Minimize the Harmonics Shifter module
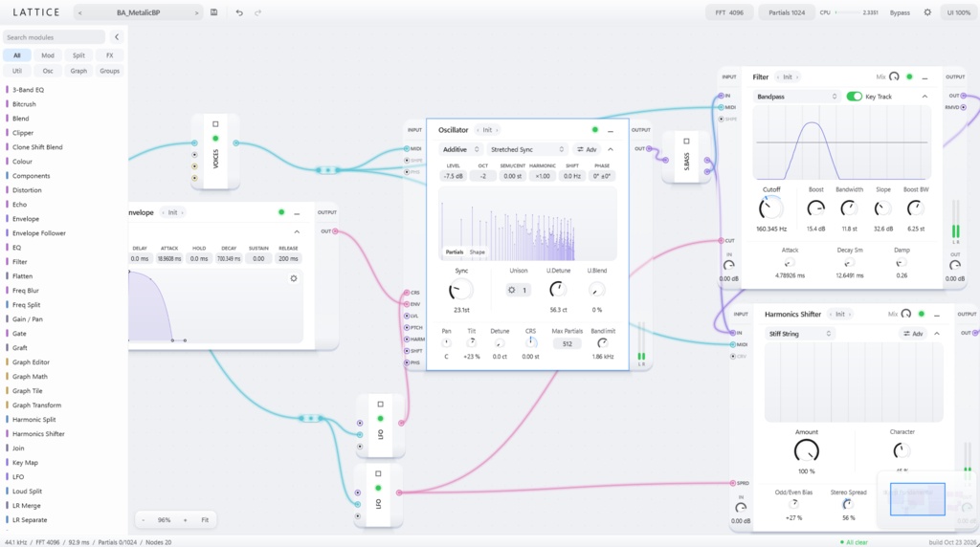 click(x=937, y=315)
